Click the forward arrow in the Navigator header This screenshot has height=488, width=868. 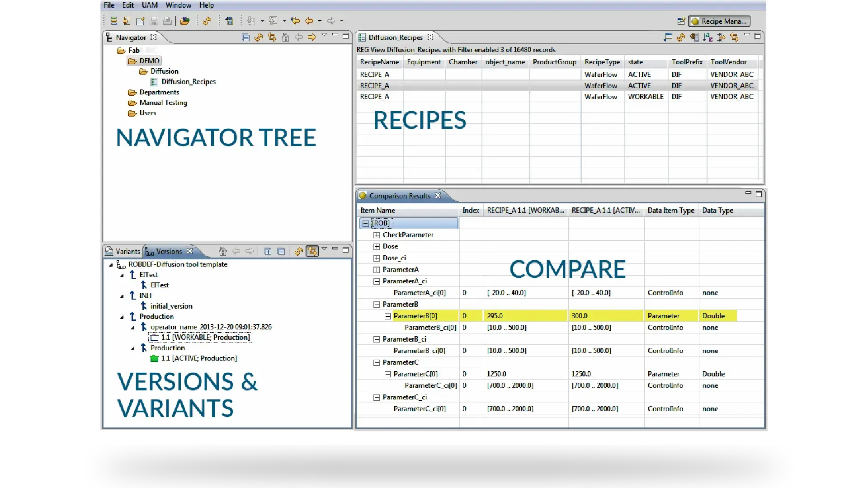(312, 38)
